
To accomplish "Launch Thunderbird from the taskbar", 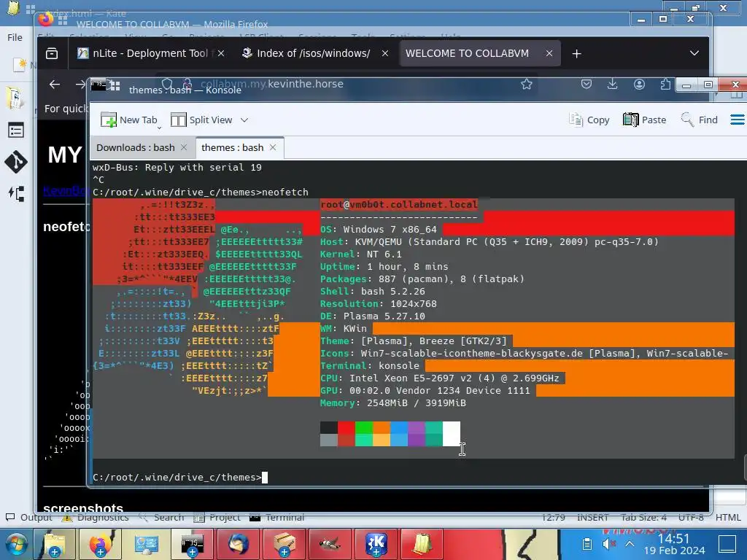I will (x=239, y=544).
